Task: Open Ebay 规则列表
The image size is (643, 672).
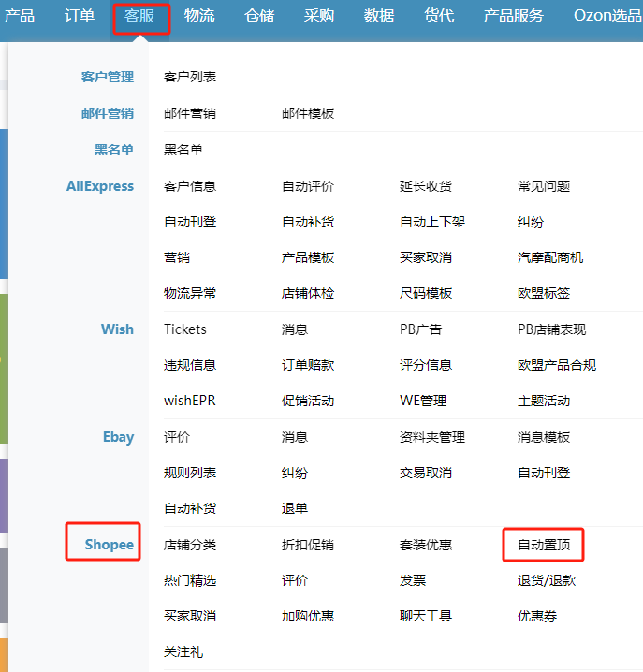Action: (x=190, y=473)
